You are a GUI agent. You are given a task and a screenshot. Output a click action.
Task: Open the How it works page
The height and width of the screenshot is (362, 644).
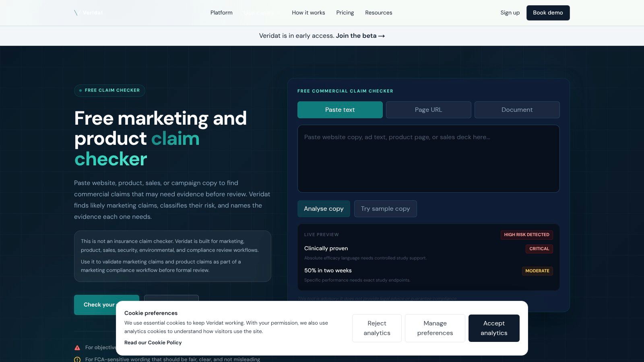pos(308,13)
